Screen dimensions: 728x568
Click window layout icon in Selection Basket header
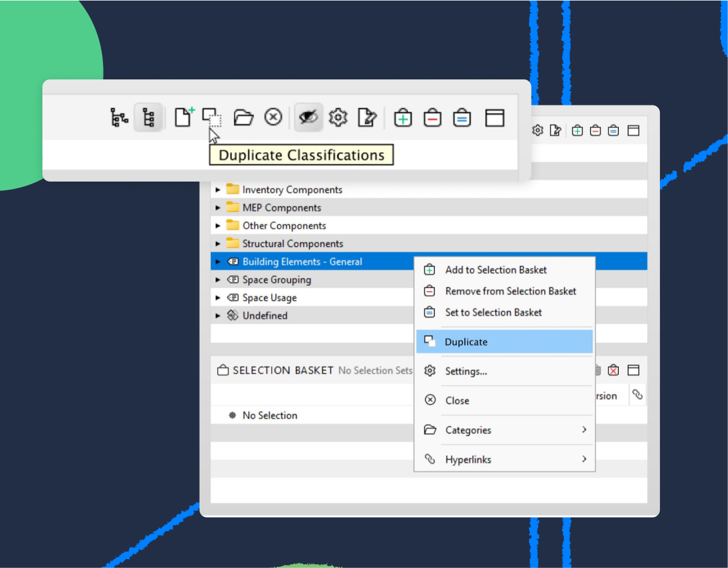point(633,370)
